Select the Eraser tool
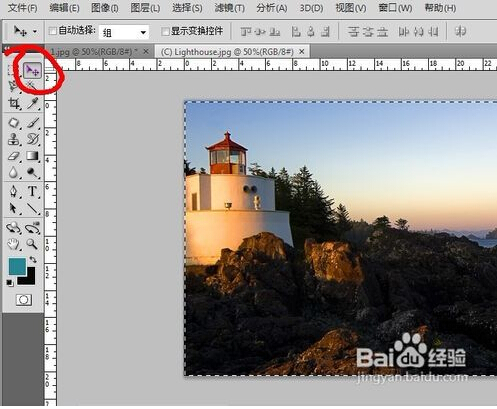497x409 pixels. 14,156
